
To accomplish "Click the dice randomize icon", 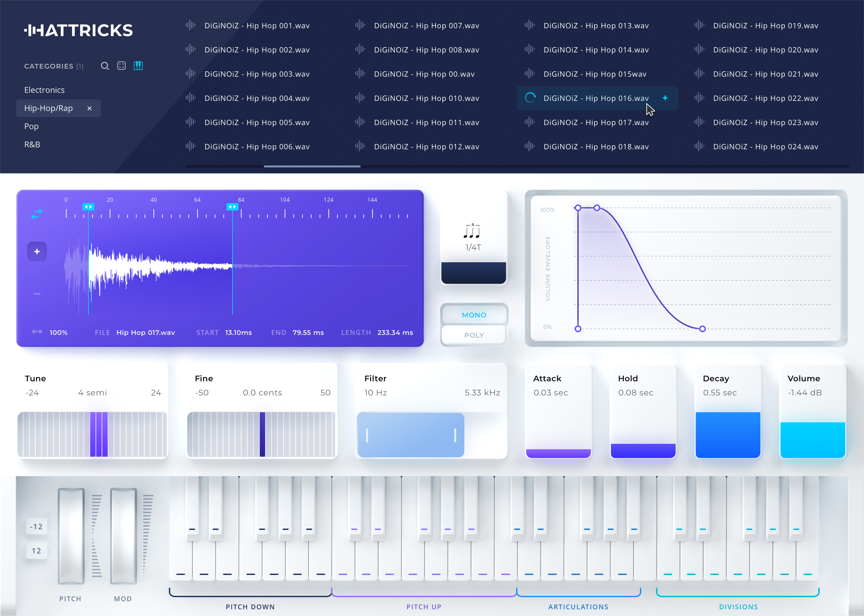I will 121,66.
